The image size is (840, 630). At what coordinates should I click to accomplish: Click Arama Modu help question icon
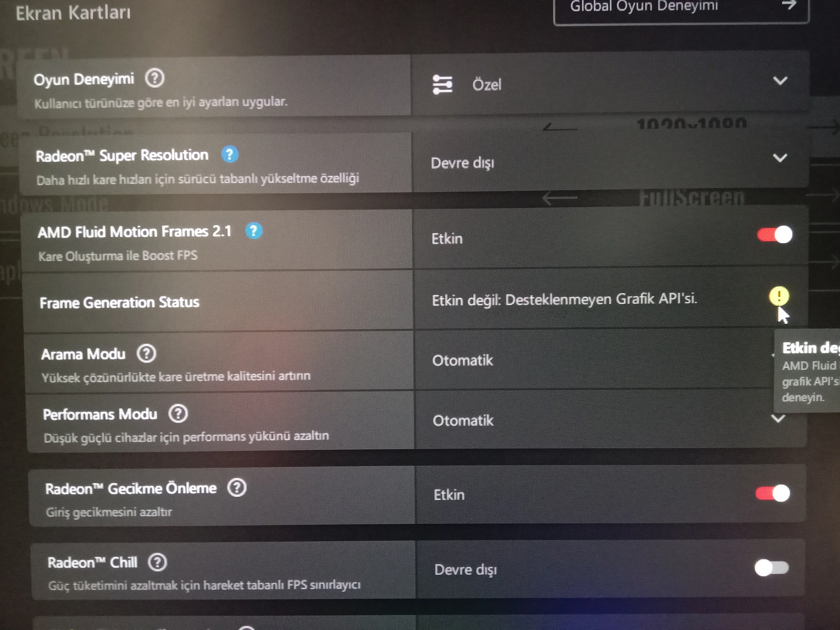pyautogui.click(x=146, y=354)
